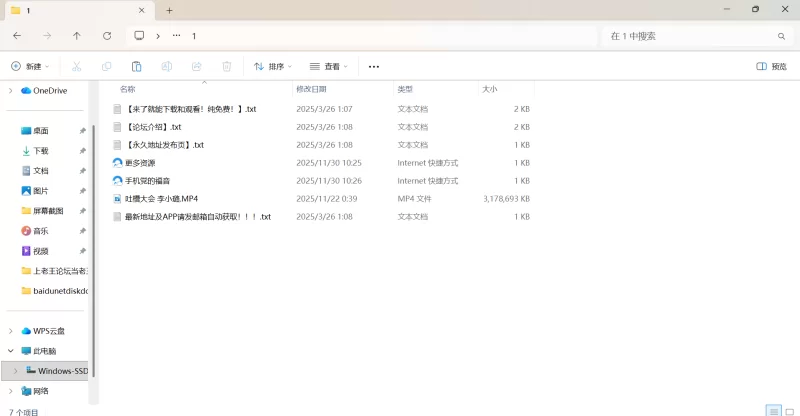Click the Delete trash can icon
Viewport: 800px width, 416px height.
(227, 66)
